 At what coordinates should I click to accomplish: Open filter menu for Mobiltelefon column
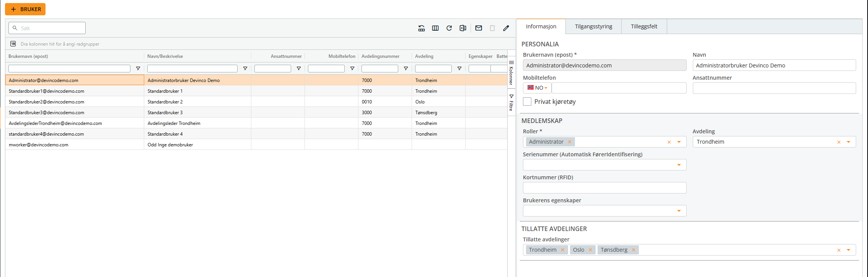352,69
